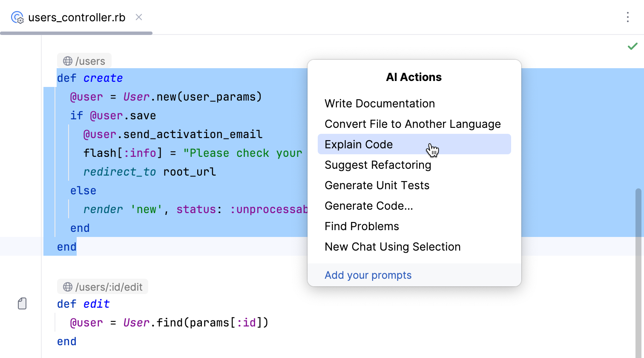Click the globe icon on /users/:id/edit badge
The image size is (644, 358).
(x=67, y=286)
